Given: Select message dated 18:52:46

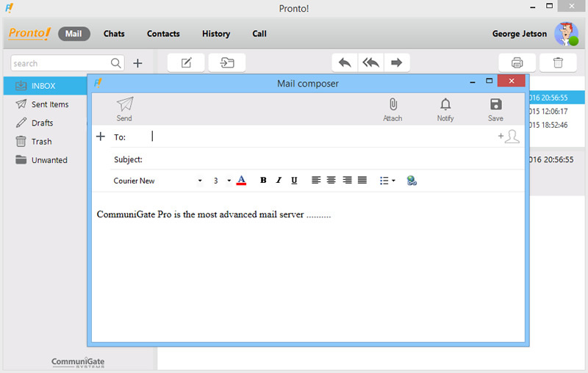Looking at the screenshot, I should [557, 125].
